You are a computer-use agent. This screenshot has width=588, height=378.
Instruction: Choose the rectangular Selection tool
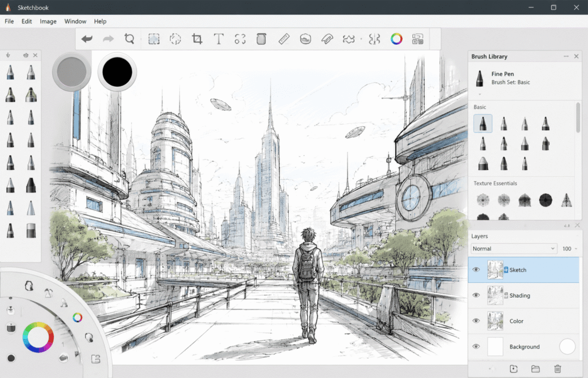pos(154,39)
